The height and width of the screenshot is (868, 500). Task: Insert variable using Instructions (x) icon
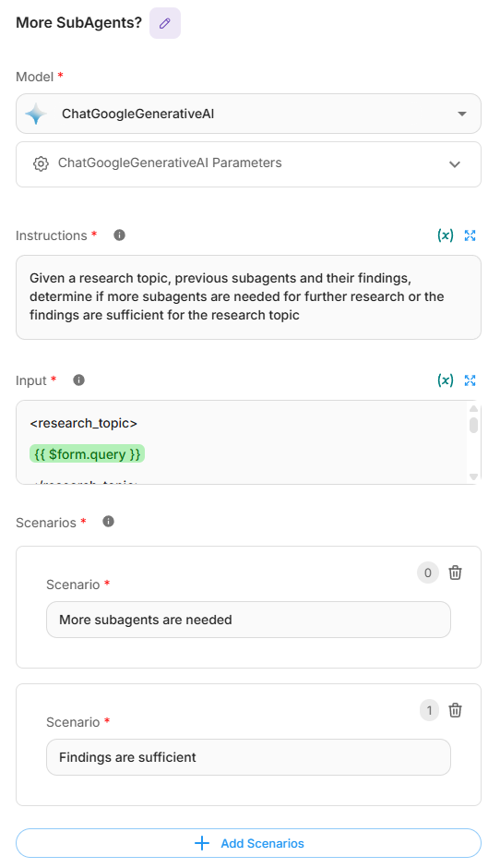click(446, 235)
